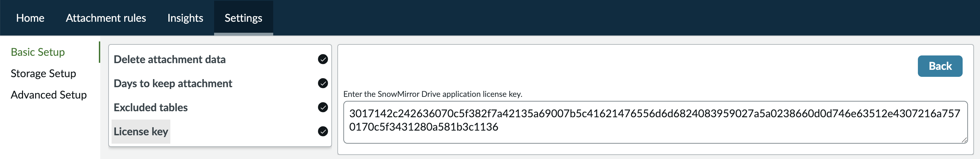Switch to Attachment rules tab
The image size is (980, 159).
106,18
